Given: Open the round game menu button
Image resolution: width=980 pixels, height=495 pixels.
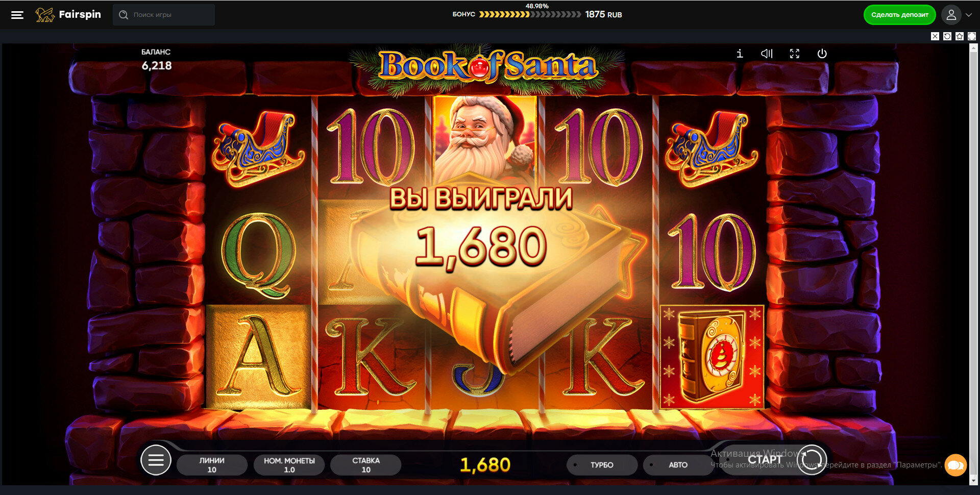Looking at the screenshot, I should [156, 460].
